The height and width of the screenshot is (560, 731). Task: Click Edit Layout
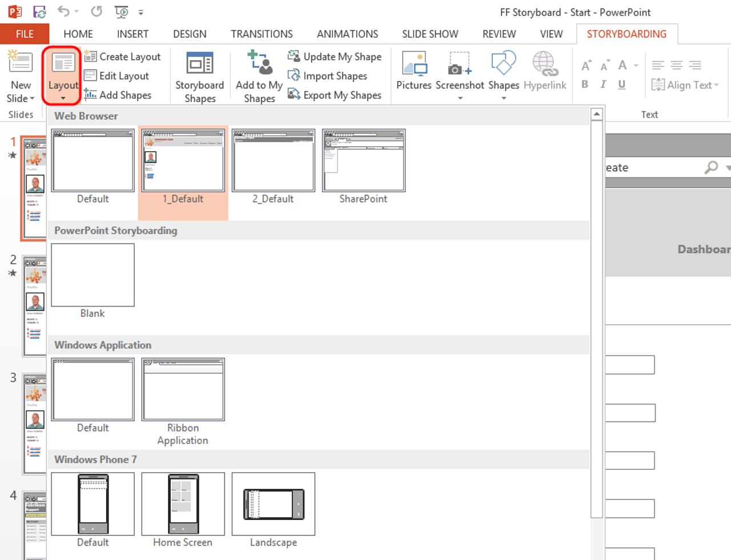(x=117, y=76)
